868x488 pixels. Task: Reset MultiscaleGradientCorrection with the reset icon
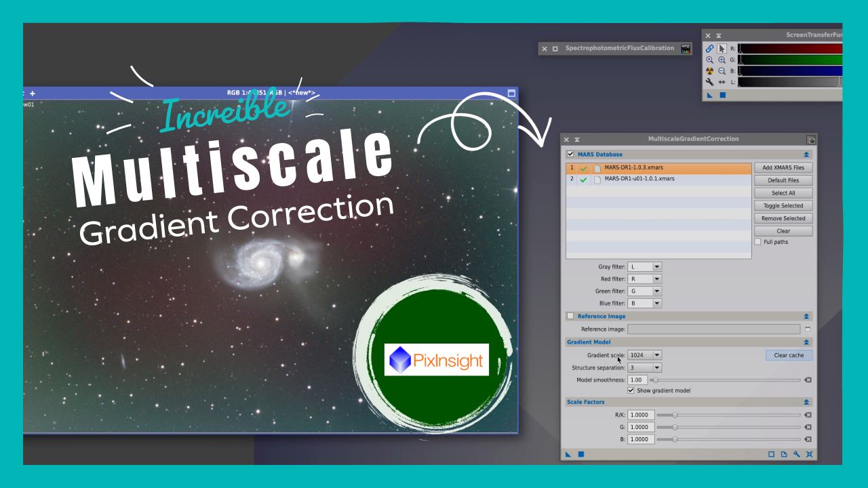coord(809,454)
